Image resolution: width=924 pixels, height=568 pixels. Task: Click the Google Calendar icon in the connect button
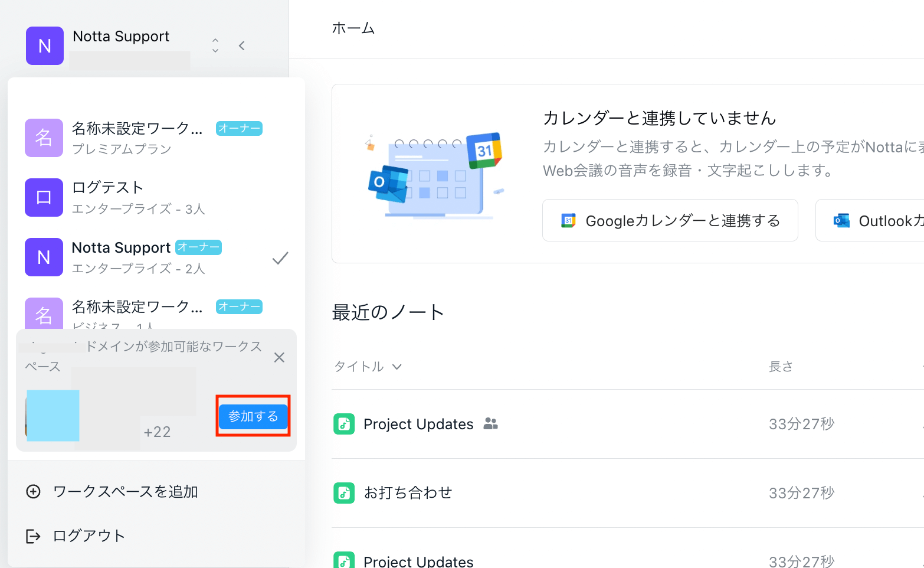(x=568, y=221)
